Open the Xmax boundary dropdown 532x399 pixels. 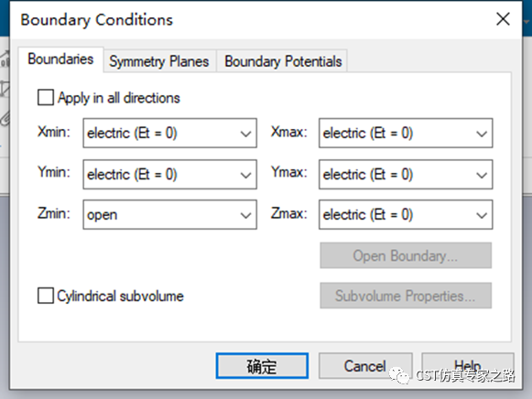click(x=406, y=133)
